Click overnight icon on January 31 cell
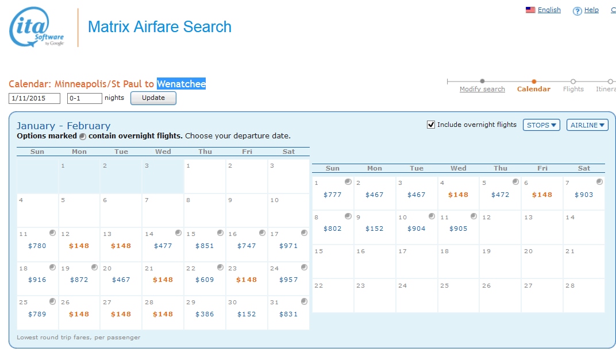This screenshot has width=616, height=364. pos(304,301)
